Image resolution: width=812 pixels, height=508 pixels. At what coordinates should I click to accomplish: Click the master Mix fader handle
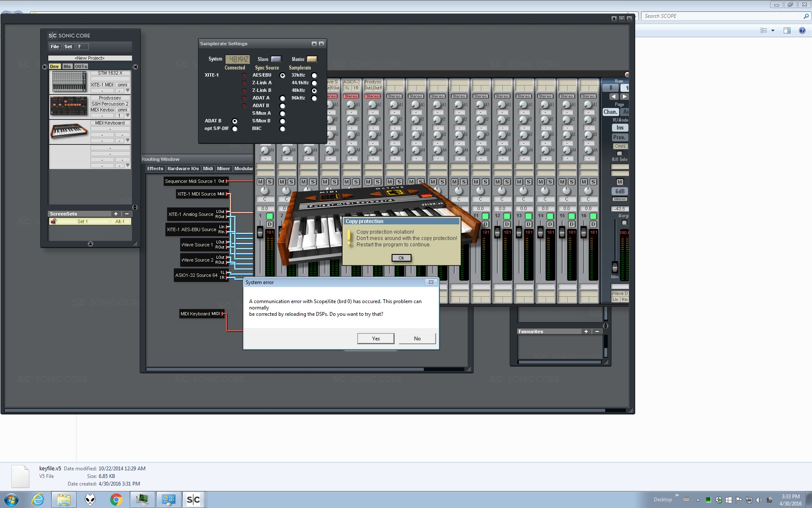tap(614, 267)
